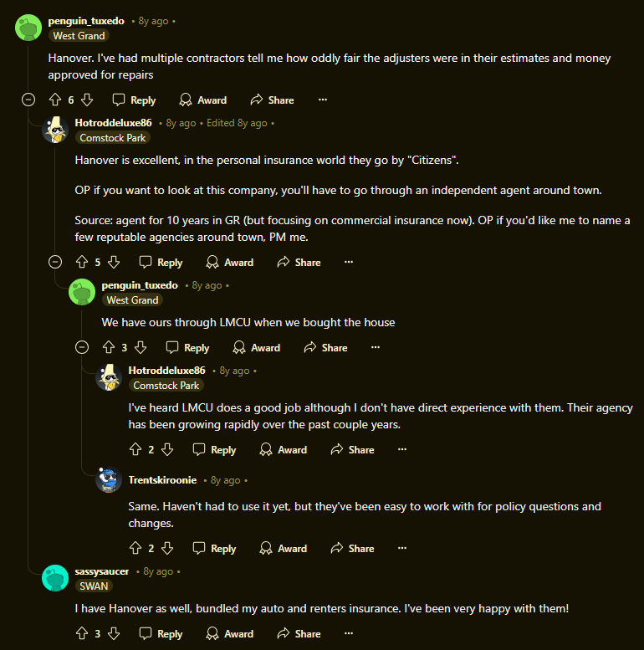Image resolution: width=644 pixels, height=650 pixels.
Task: Open sassysaucer's user profile link
Action: [x=101, y=571]
